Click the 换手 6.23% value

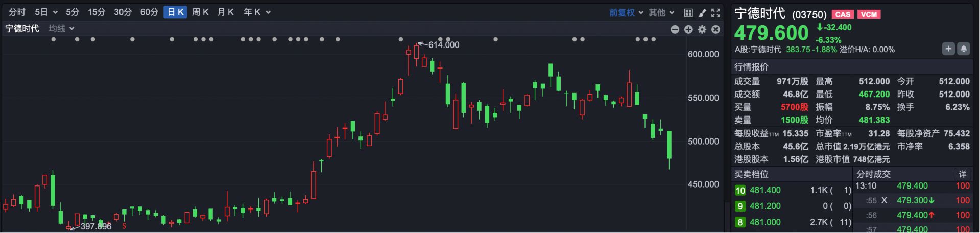(957, 107)
